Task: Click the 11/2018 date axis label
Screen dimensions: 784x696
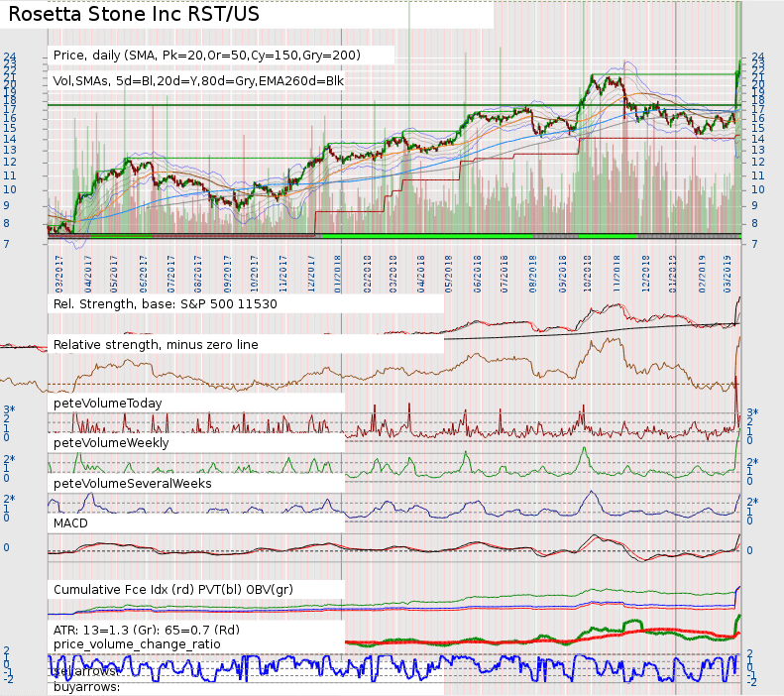Action: tap(616, 275)
